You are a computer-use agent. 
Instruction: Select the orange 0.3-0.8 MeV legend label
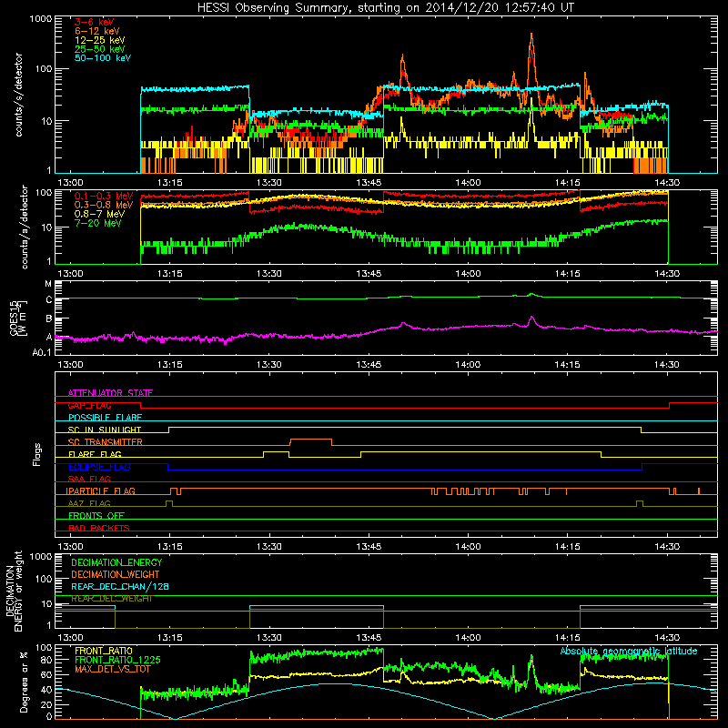[104, 205]
